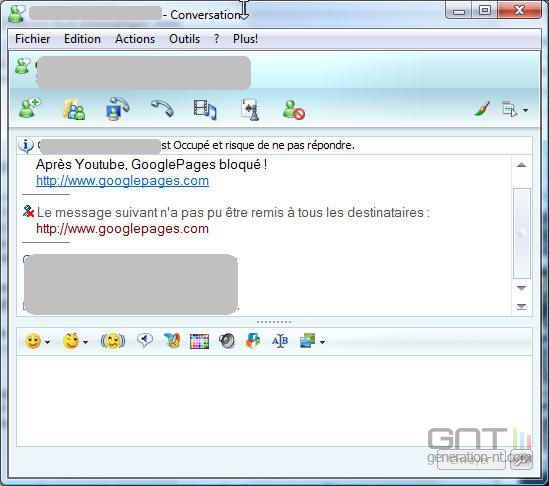Change font with the AB text icon

click(280, 341)
